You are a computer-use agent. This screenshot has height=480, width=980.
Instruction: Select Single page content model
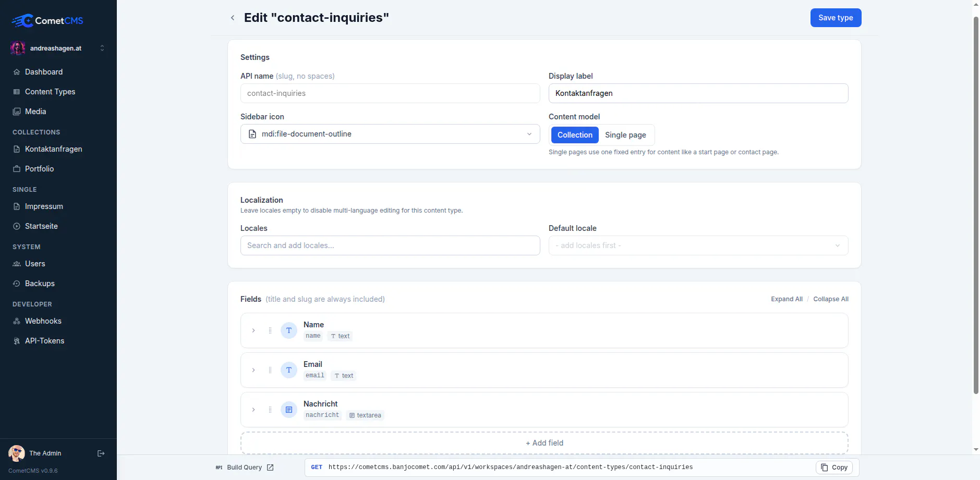point(625,135)
